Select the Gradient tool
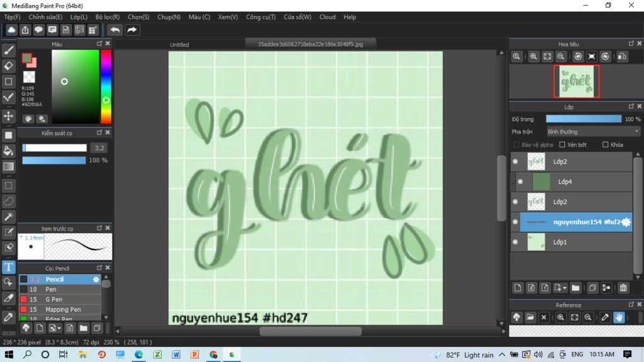Viewport: 644px width, 362px height. click(8, 167)
